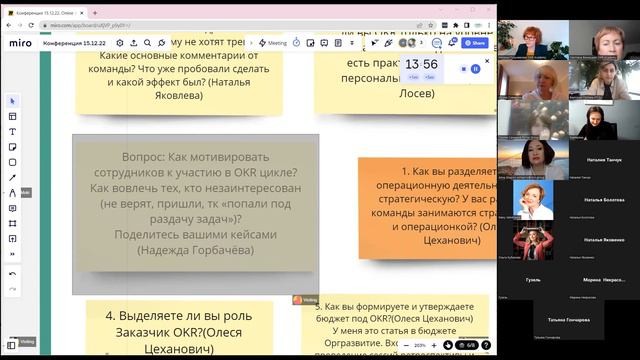Click the timer display 13:56
Viewport: 640px width, 360px height.
(421, 64)
